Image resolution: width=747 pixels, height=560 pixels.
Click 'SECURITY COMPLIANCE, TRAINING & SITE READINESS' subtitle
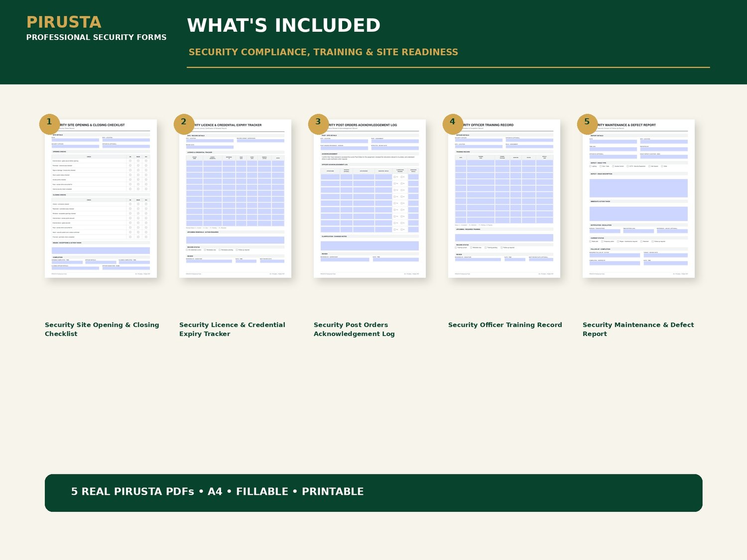coord(323,52)
